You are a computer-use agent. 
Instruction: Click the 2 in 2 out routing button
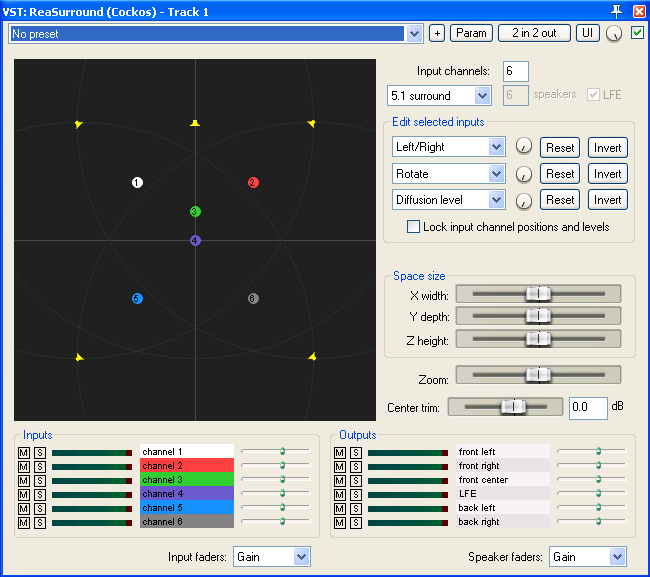534,33
